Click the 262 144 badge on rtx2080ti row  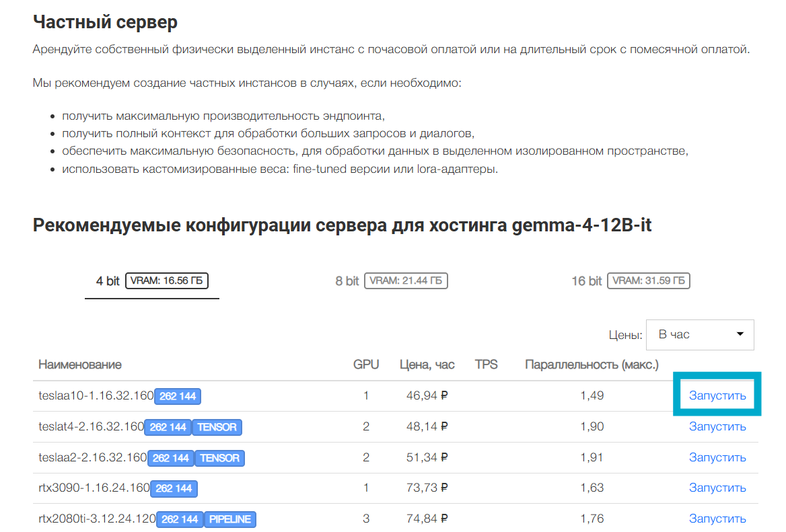tap(180, 519)
